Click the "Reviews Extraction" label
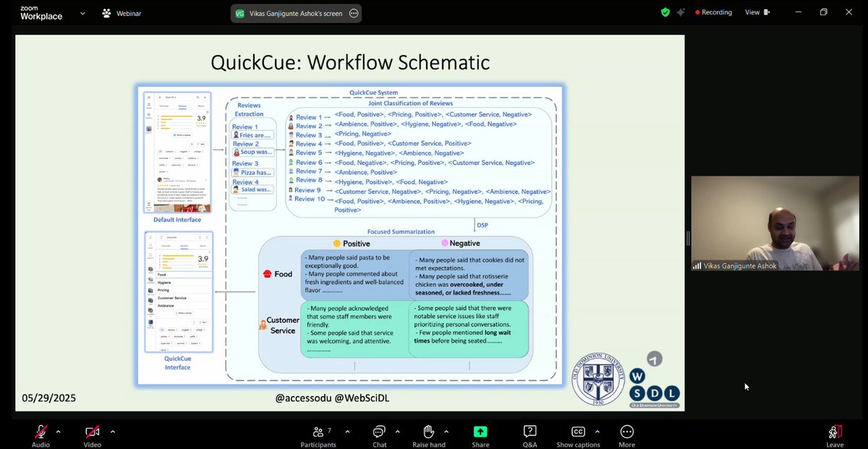The height and width of the screenshot is (449, 868). (x=249, y=110)
